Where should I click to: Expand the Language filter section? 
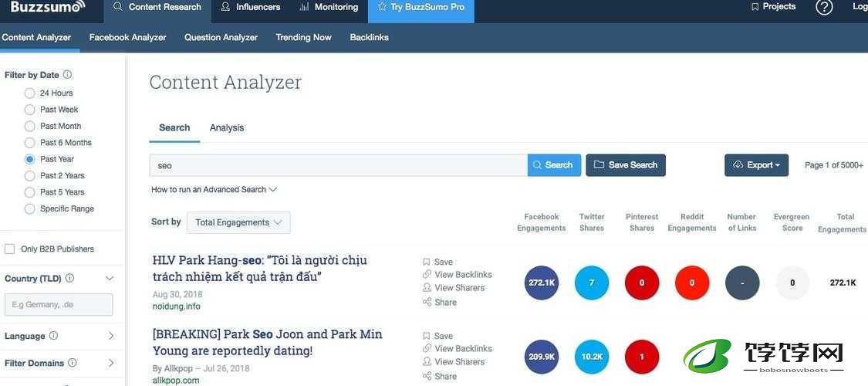110,336
